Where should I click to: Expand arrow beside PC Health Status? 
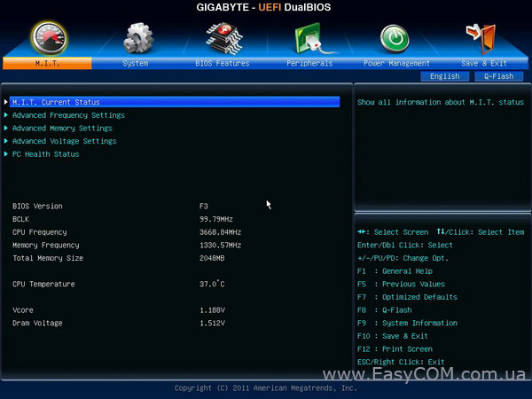pyautogui.click(x=6, y=154)
